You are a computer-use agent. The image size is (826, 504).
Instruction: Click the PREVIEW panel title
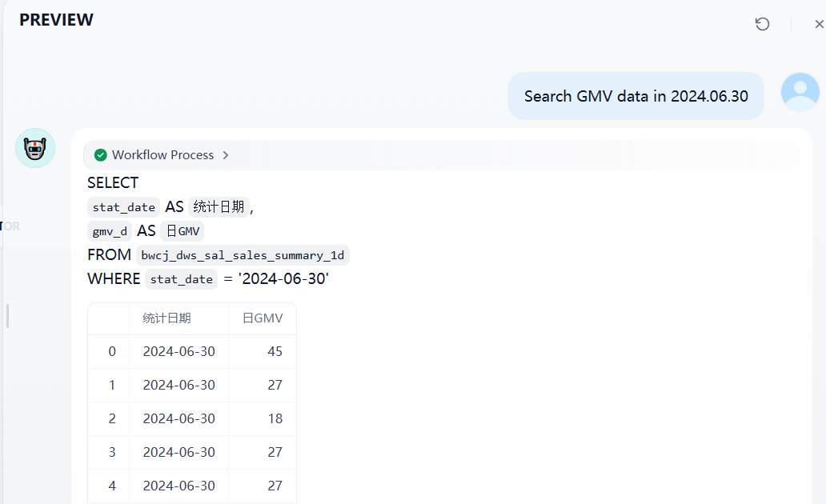pyautogui.click(x=56, y=20)
